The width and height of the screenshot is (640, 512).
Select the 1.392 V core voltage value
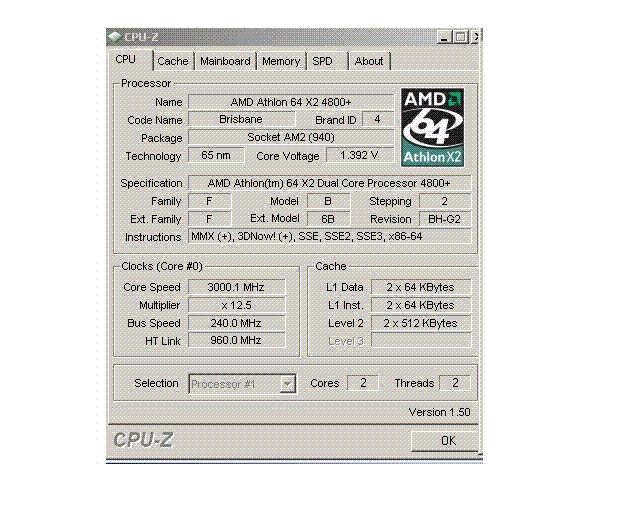[x=359, y=156]
